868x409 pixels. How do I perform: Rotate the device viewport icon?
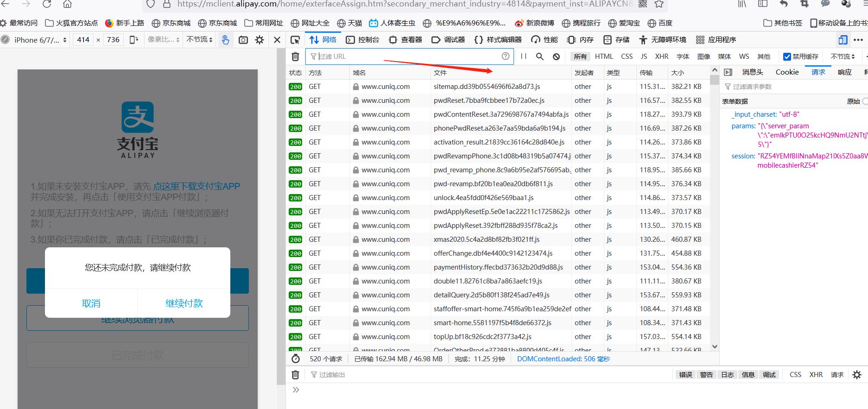[x=133, y=40]
